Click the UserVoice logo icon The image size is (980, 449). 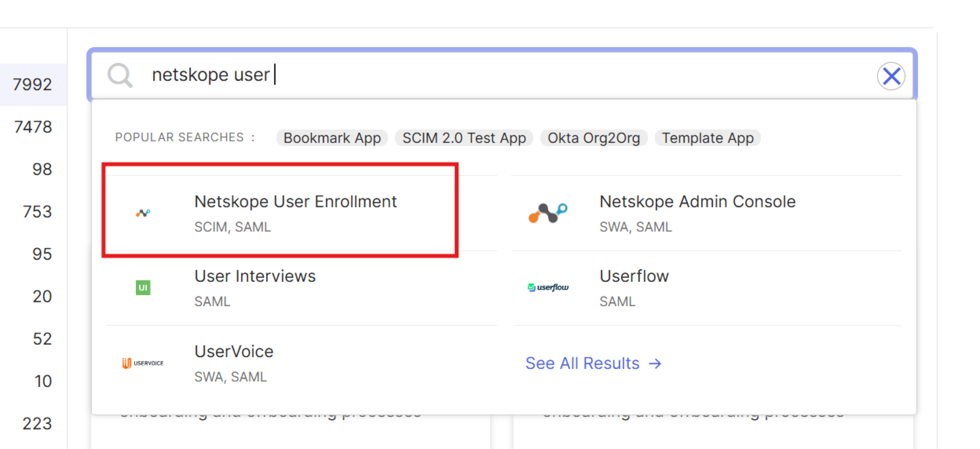pos(143,363)
